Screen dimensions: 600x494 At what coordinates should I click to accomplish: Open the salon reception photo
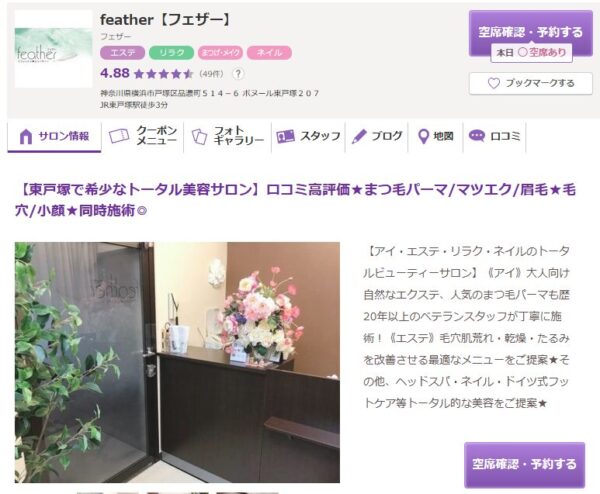point(177,362)
